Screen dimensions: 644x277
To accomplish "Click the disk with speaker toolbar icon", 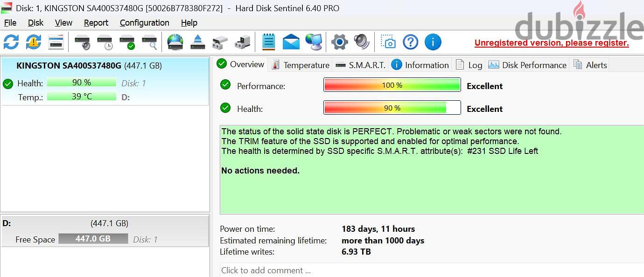I will pyautogui.click(x=83, y=42).
